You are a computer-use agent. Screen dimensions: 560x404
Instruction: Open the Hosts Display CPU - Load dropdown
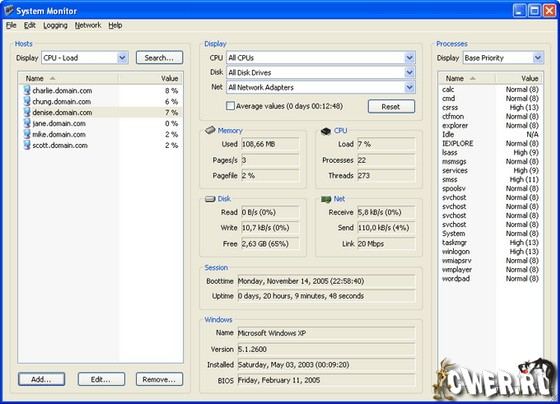[122, 58]
